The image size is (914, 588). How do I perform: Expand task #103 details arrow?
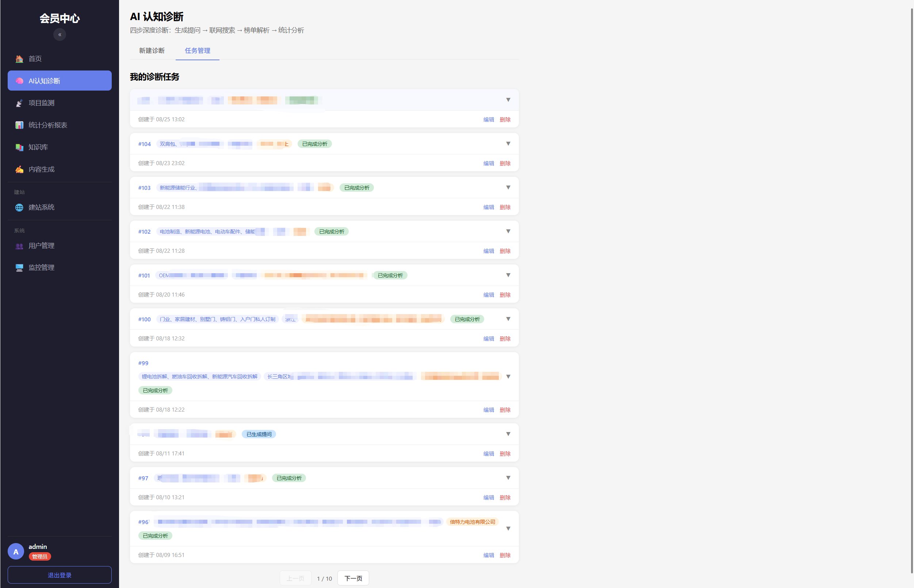[508, 187]
